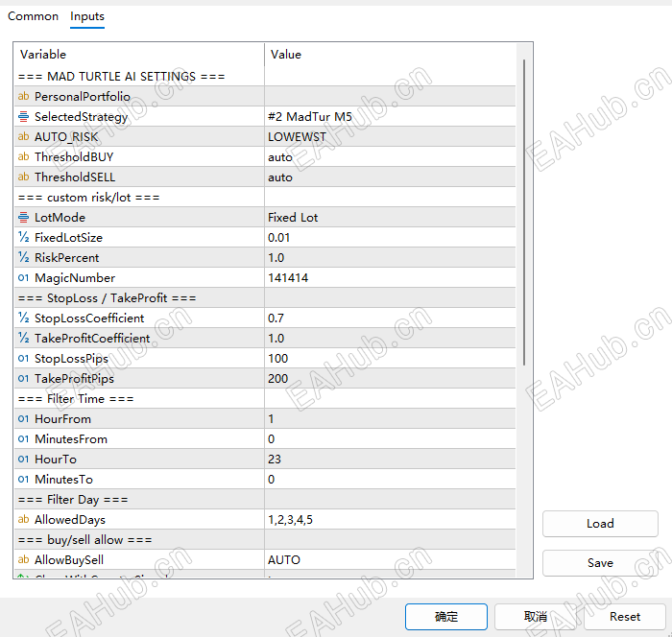Select the PersonalPortfolio variable name
The image size is (672, 637).
coord(83,96)
